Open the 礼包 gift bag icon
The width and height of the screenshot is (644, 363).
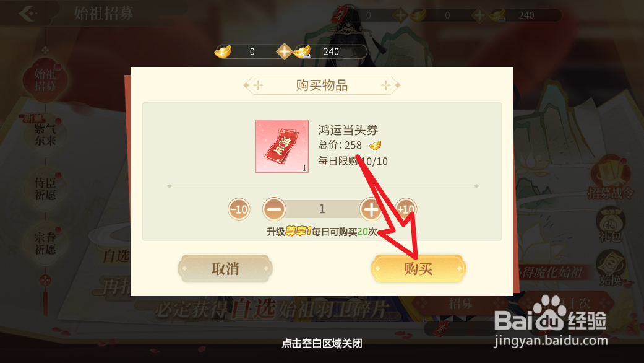click(611, 225)
